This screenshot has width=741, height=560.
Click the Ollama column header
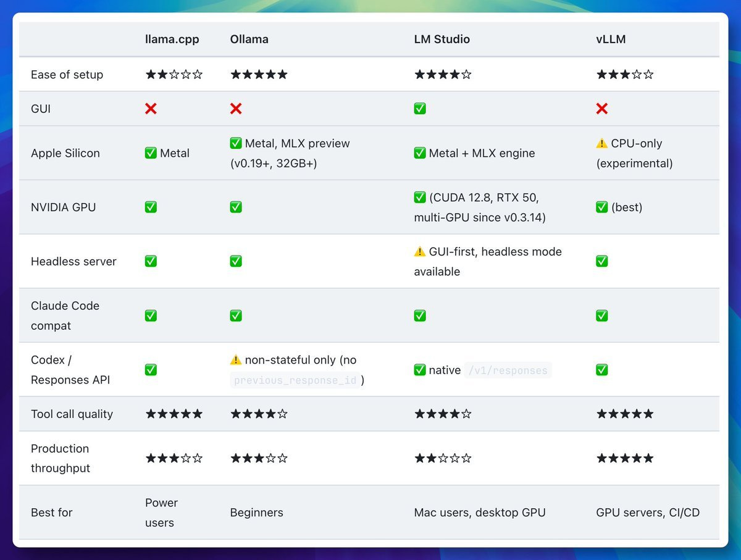249,40
